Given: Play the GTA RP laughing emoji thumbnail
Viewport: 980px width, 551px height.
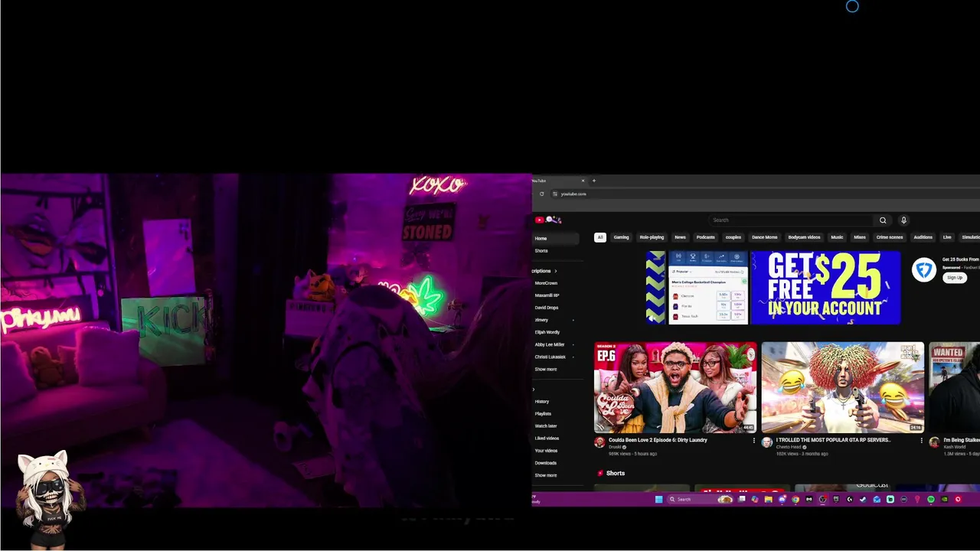Looking at the screenshot, I should click(x=842, y=387).
